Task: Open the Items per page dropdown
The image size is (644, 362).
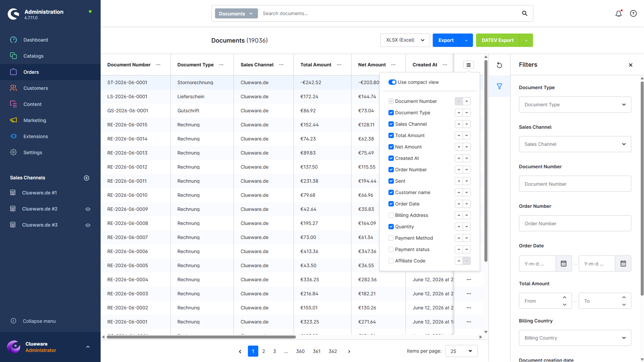Action: 462,351
